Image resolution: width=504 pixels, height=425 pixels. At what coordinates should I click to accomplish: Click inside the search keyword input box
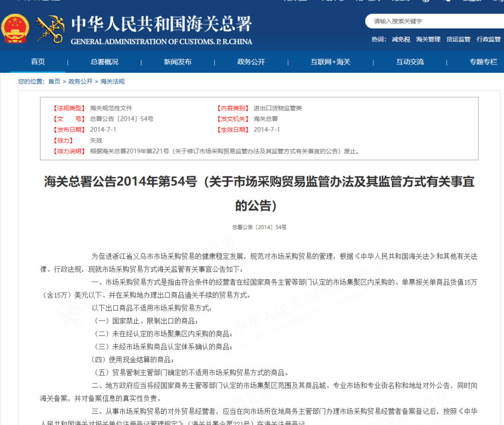tap(420, 21)
